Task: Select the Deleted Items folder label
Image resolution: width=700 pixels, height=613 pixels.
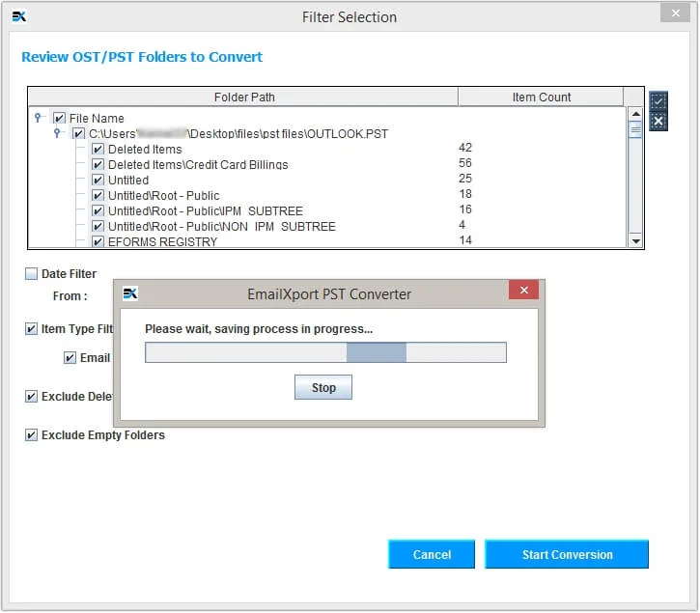Action: tap(145, 149)
